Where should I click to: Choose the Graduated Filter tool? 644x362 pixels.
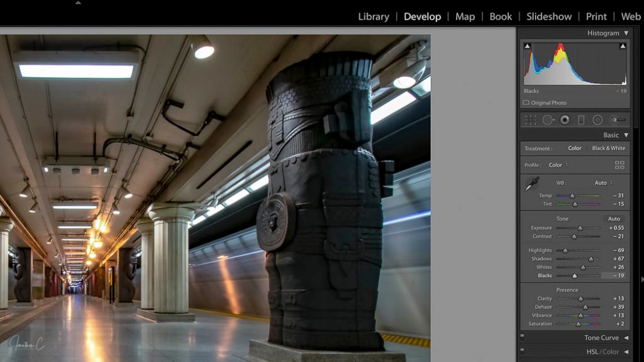[581, 120]
